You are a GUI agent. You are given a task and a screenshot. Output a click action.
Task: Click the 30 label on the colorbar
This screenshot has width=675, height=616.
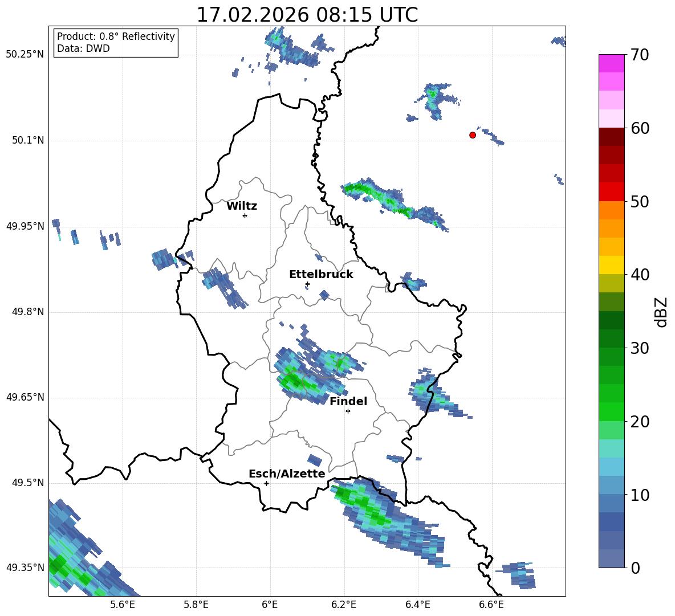coord(639,348)
